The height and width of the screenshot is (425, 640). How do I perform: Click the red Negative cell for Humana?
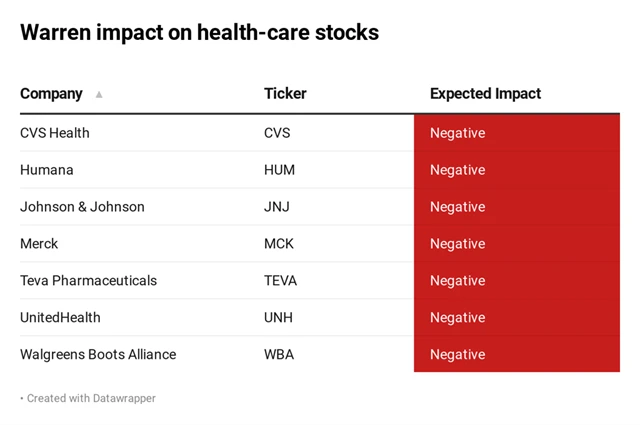click(516, 170)
